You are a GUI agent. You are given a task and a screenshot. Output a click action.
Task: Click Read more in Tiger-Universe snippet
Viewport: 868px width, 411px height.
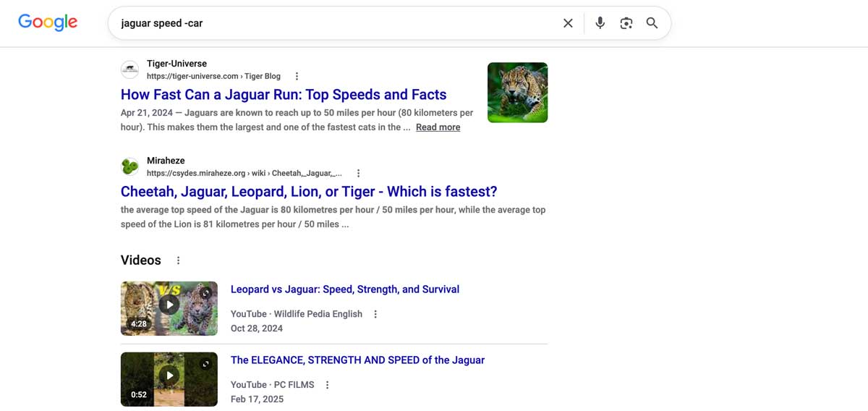[438, 127]
